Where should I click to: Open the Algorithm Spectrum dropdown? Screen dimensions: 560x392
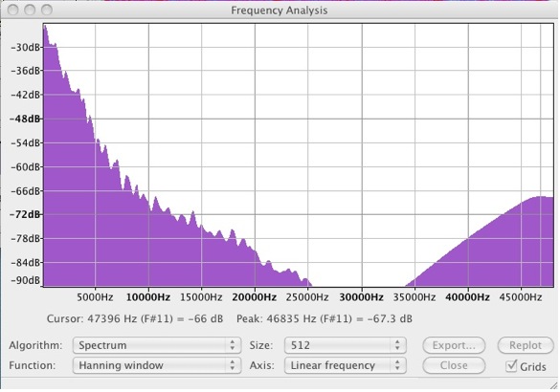pos(157,345)
